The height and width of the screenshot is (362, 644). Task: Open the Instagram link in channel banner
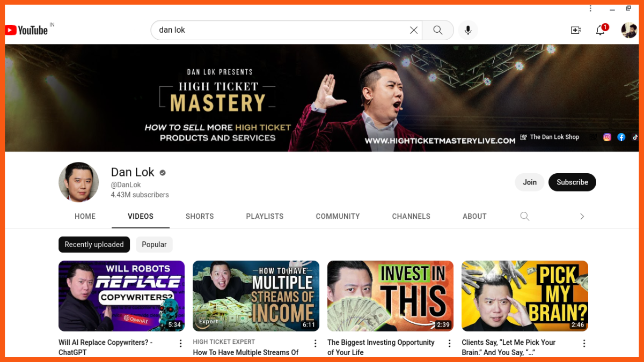tap(607, 137)
